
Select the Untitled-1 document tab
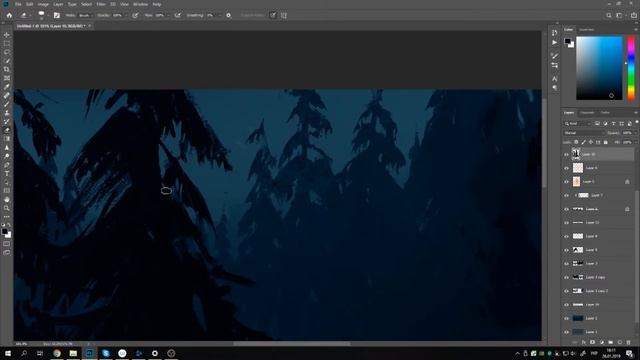pos(51,26)
